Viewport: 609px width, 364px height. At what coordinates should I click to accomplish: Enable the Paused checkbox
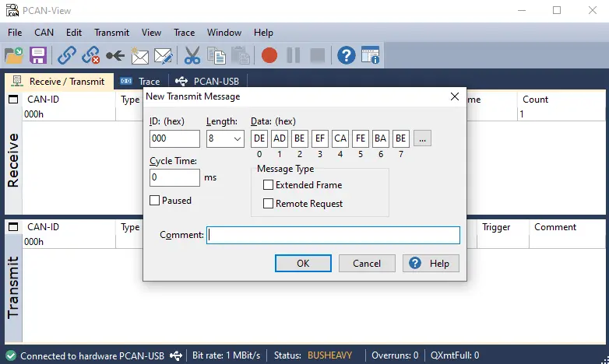pyautogui.click(x=155, y=201)
